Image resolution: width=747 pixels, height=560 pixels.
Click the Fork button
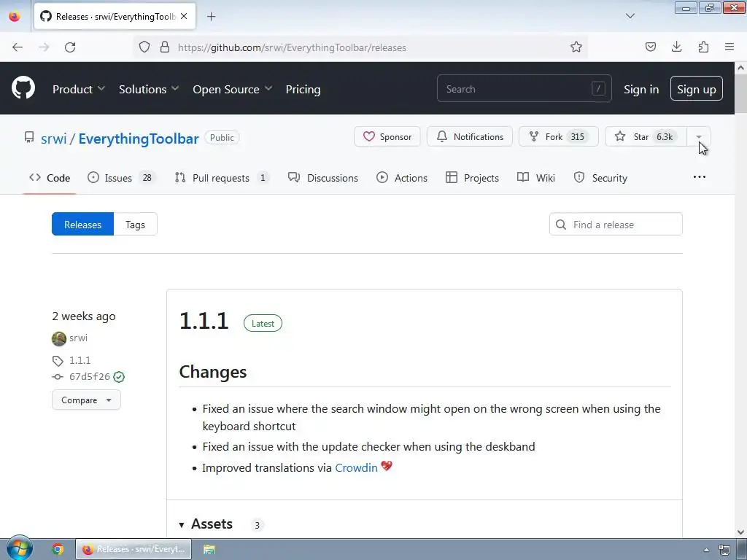point(558,136)
